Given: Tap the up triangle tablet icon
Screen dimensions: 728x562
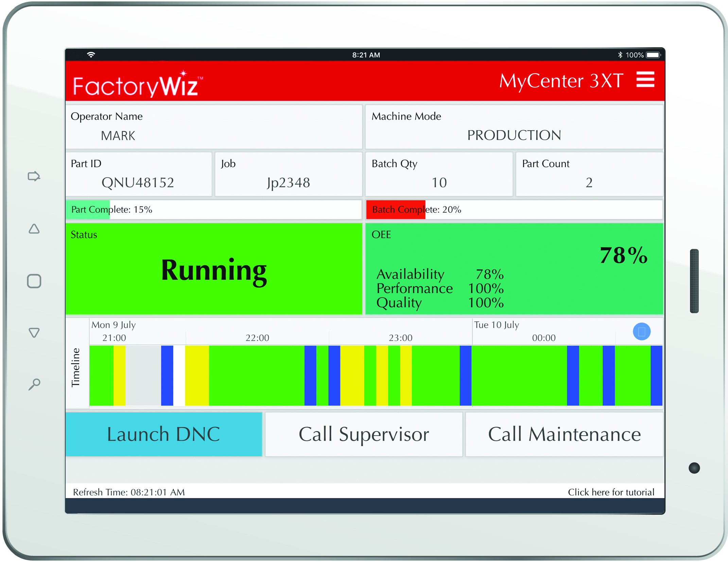Looking at the screenshot, I should [x=34, y=229].
